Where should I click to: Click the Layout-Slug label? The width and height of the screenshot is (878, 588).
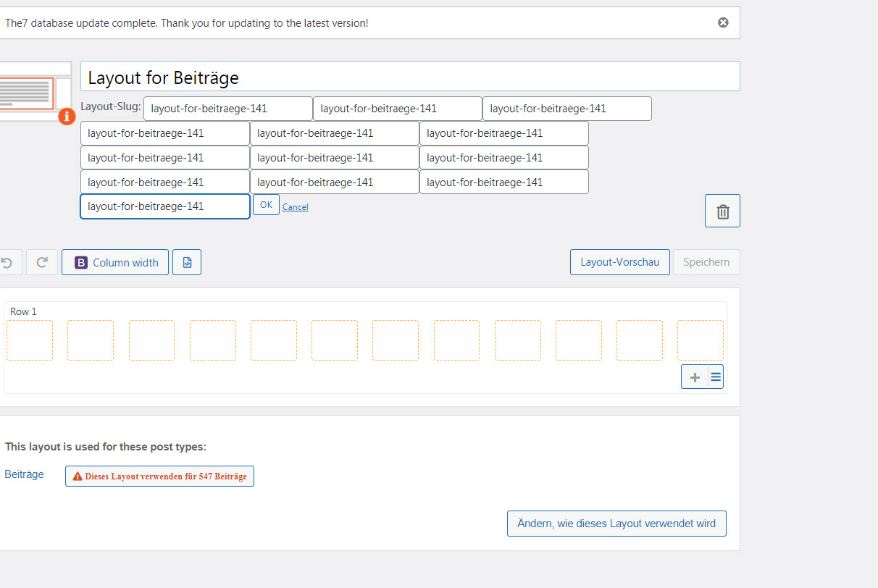tap(111, 106)
